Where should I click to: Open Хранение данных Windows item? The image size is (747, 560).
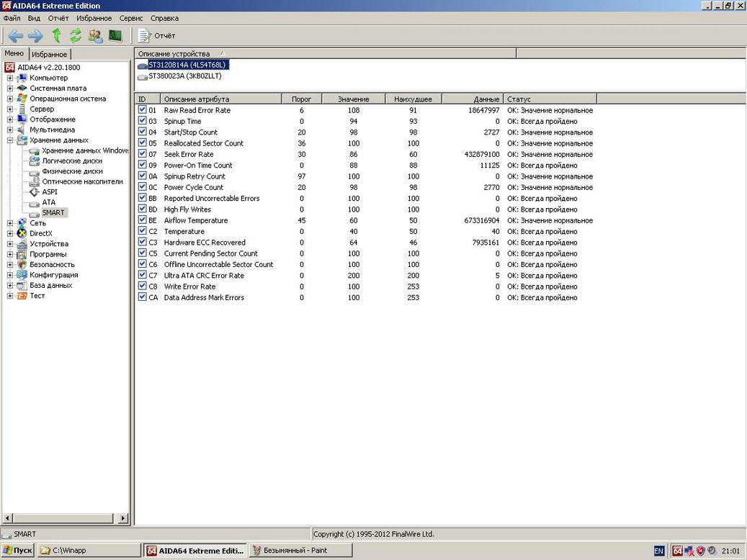click(85, 150)
